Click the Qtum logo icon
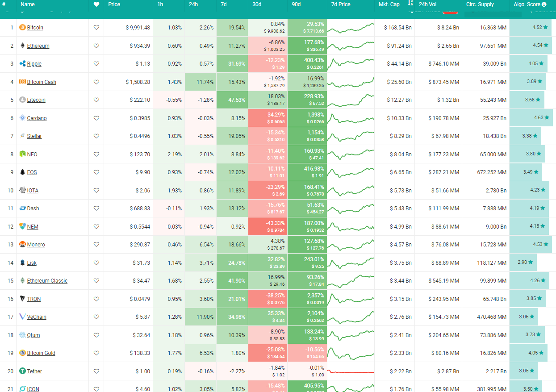The height and width of the screenshot is (392, 556). 22,335
